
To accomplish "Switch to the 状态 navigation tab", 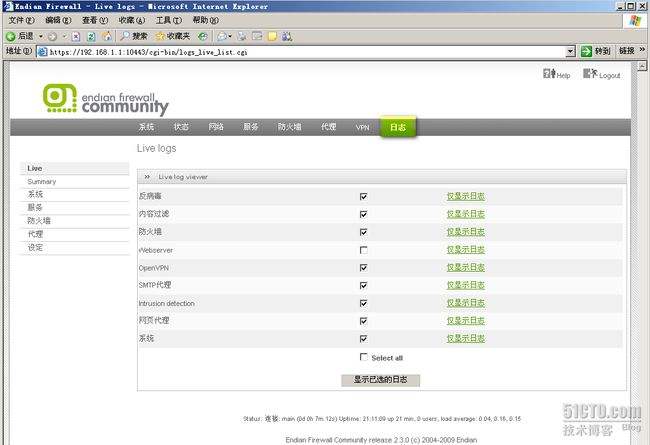I will tap(181, 127).
